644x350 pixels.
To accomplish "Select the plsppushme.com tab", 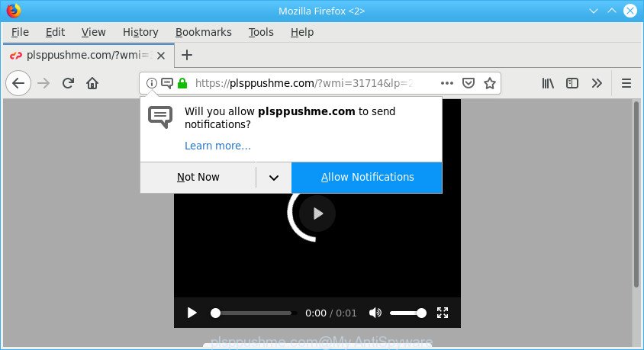I will point(89,55).
